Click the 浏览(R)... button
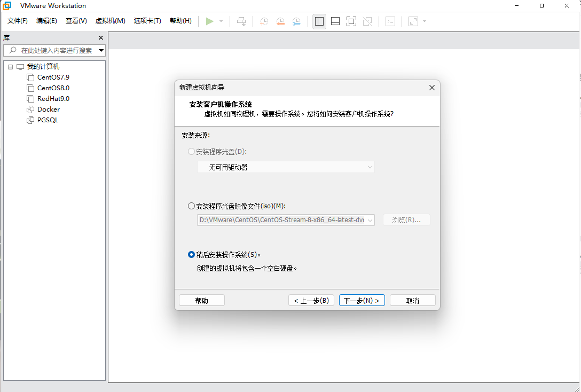The height and width of the screenshot is (392, 581). 406,220
